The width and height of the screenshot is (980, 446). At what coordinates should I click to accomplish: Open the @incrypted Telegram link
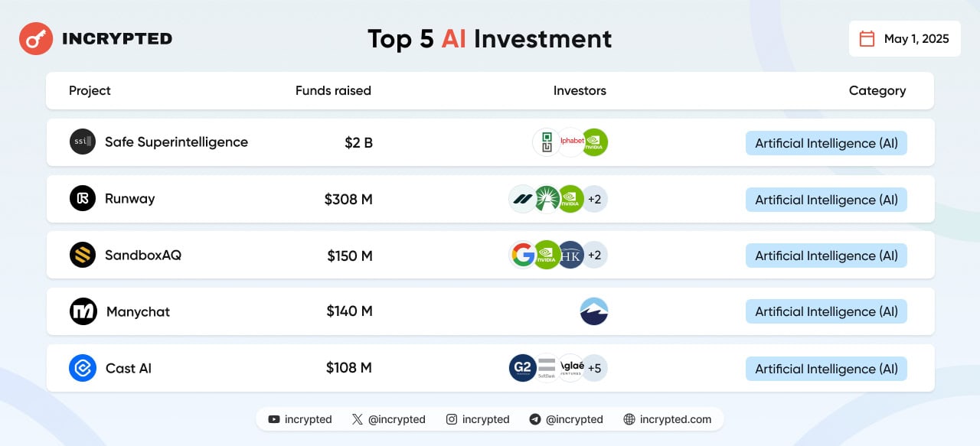pyautogui.click(x=566, y=419)
